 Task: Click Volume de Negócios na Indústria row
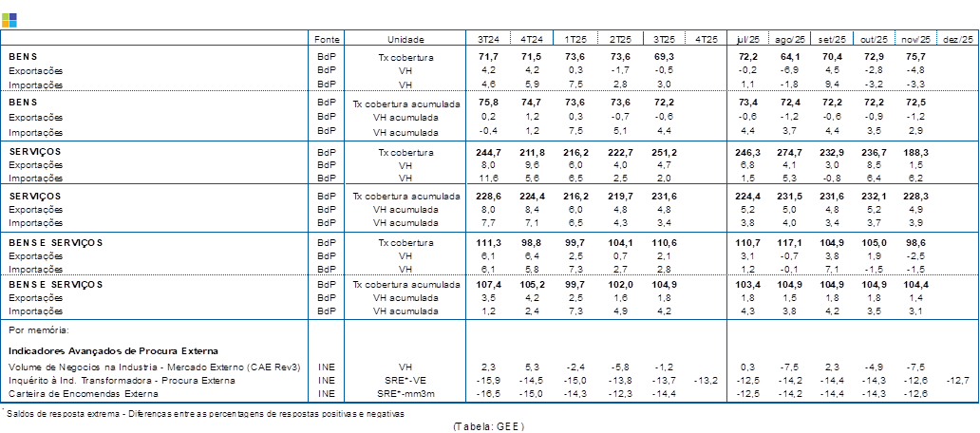(154, 367)
